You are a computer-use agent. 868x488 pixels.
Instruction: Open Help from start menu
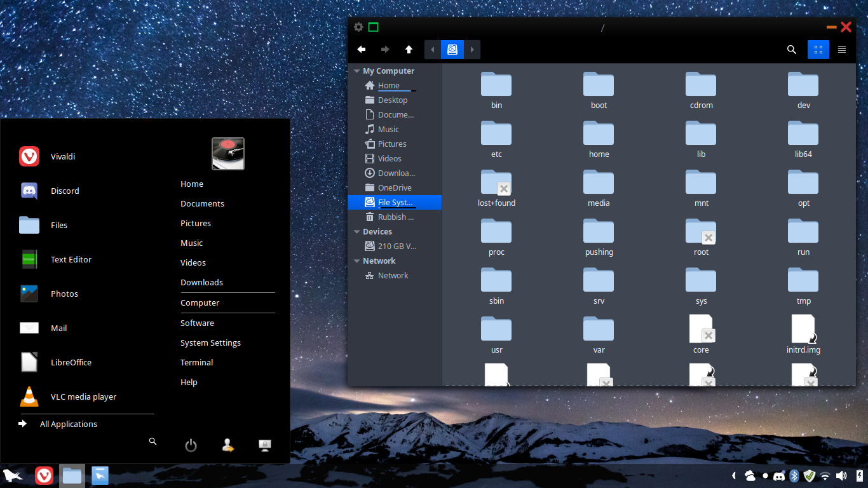point(189,382)
